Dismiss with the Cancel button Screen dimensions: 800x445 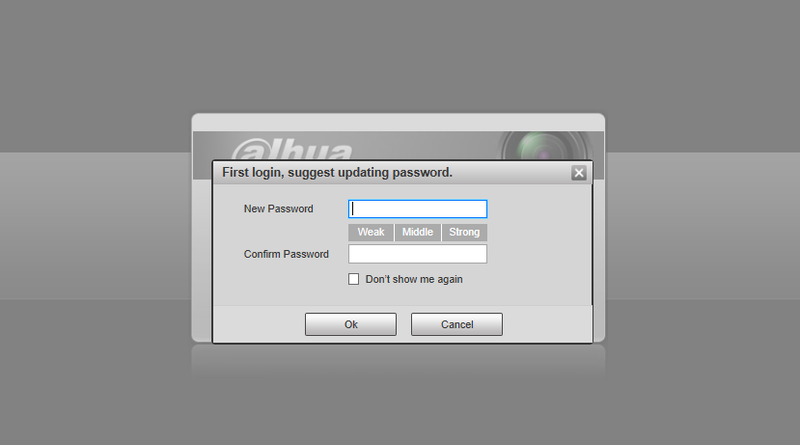coord(457,325)
